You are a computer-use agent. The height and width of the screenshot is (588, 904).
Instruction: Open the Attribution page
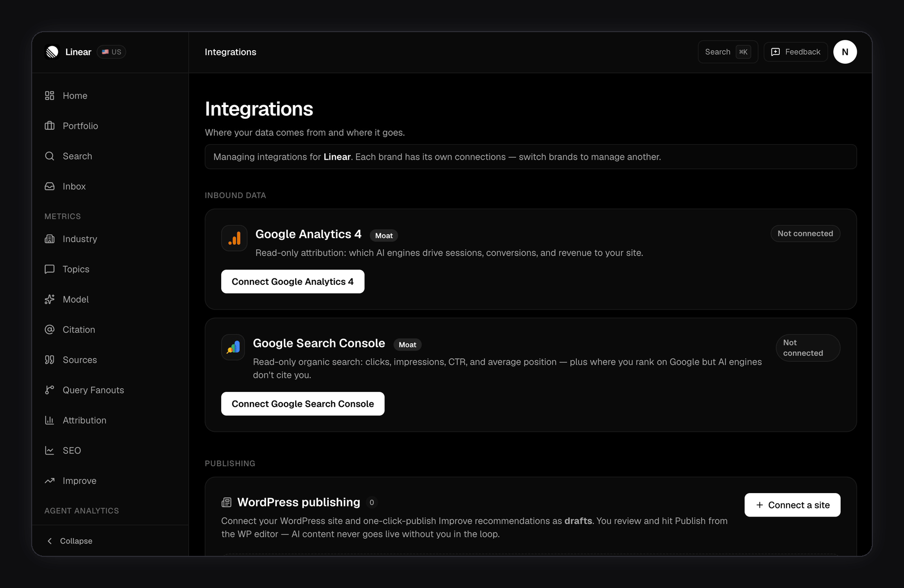[110, 420]
